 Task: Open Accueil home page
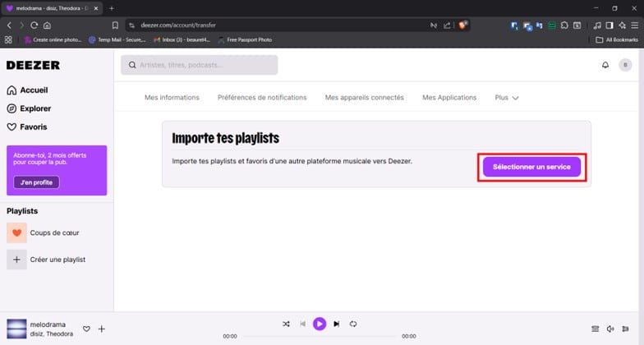pos(28,90)
